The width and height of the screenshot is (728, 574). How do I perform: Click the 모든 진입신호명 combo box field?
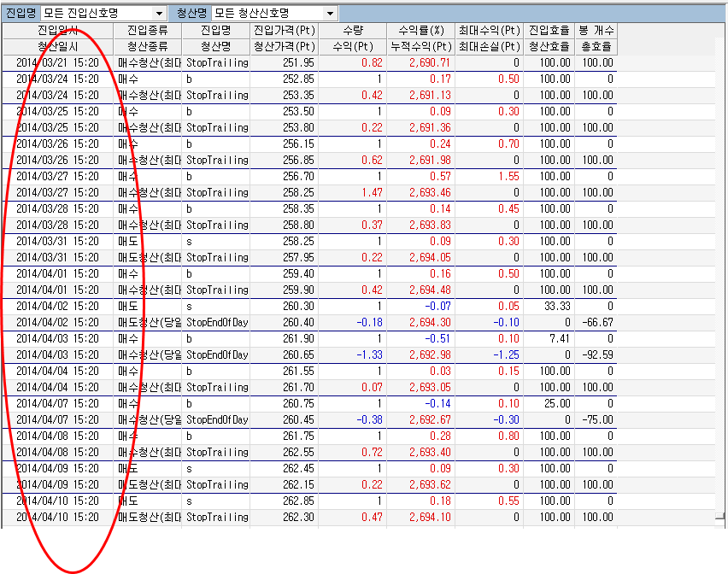[96, 14]
